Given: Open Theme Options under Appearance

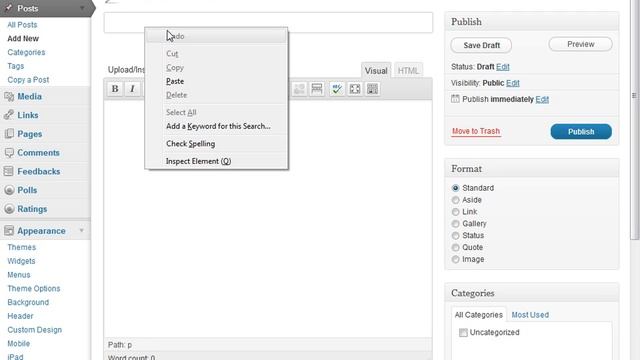Looking at the screenshot, I should tap(34, 289).
